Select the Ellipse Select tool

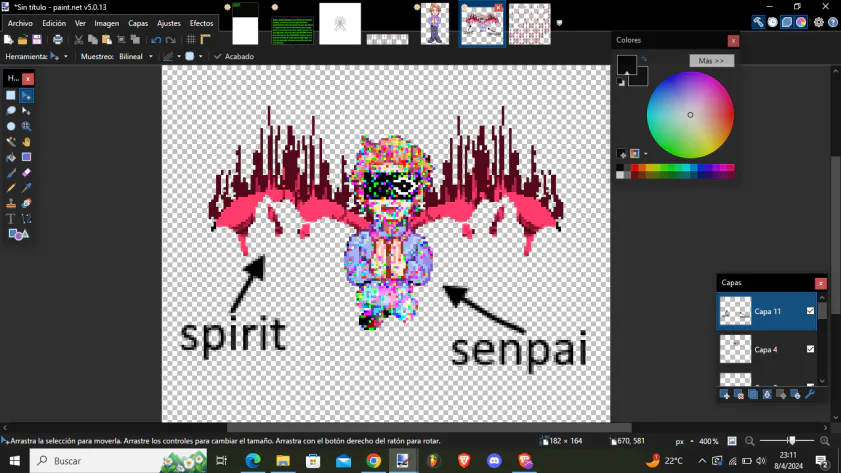(x=11, y=127)
